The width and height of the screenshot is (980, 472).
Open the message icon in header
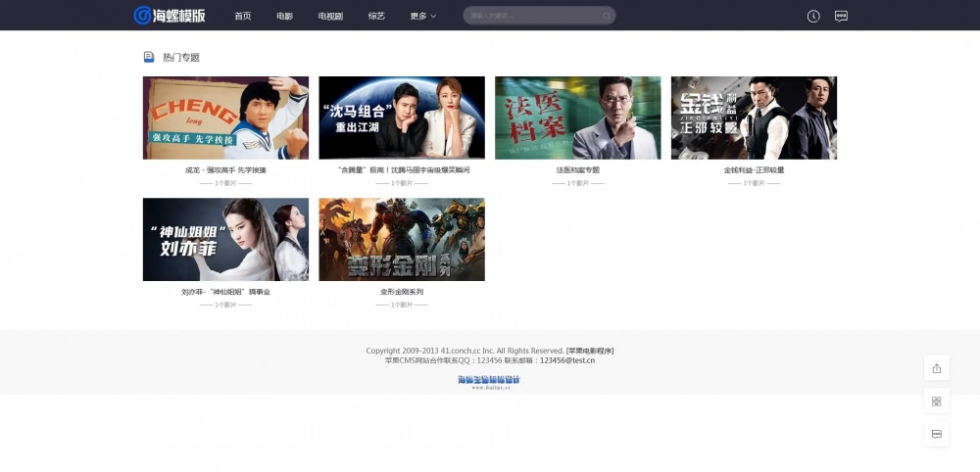click(841, 16)
